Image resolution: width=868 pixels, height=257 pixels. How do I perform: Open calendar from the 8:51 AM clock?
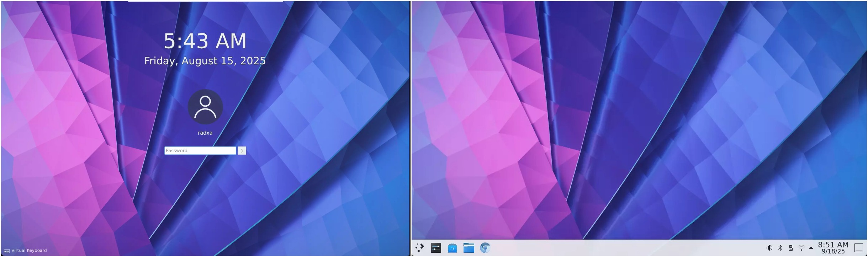tap(833, 247)
